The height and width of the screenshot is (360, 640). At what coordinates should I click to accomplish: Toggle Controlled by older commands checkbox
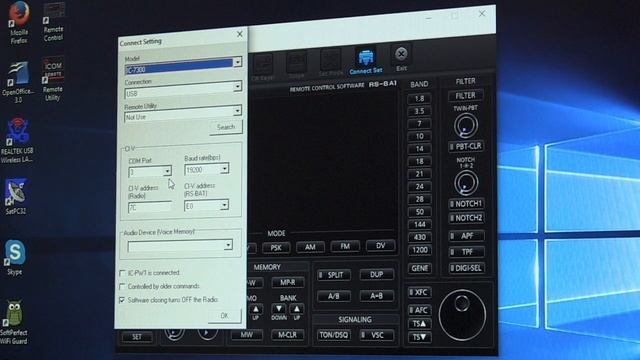pos(122,287)
